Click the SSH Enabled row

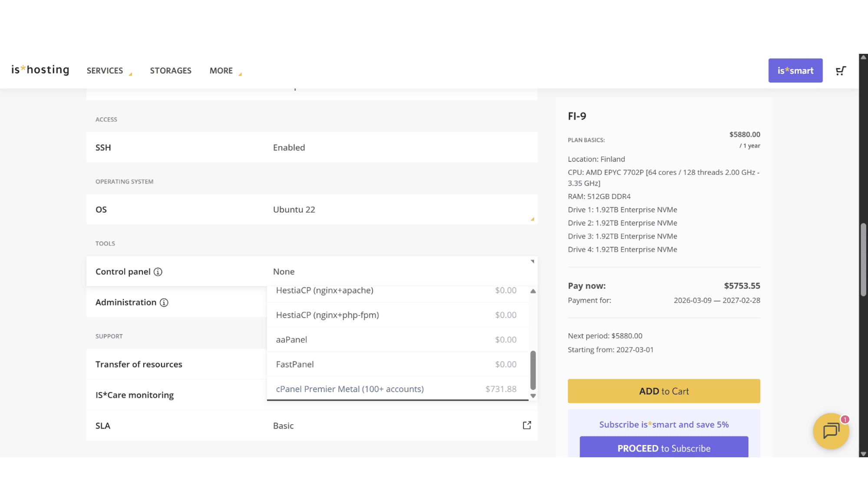[x=312, y=147]
